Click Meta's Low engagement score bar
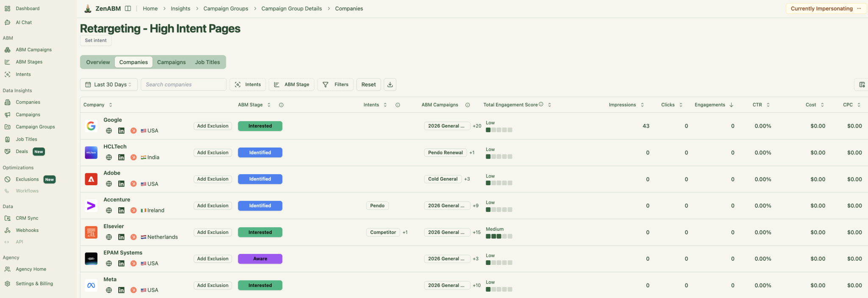The height and width of the screenshot is (298, 868). [x=499, y=289]
